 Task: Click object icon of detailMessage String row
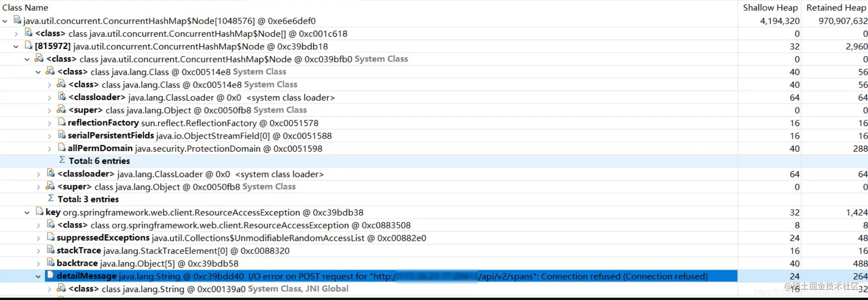51,275
